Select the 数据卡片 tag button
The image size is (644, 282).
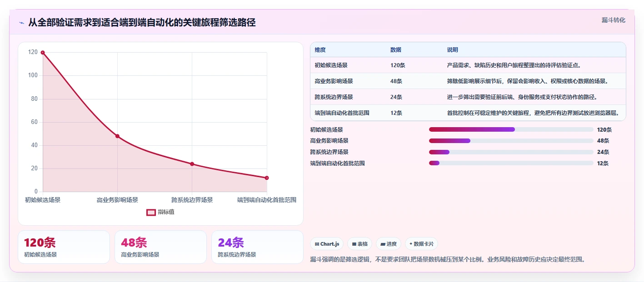421,244
